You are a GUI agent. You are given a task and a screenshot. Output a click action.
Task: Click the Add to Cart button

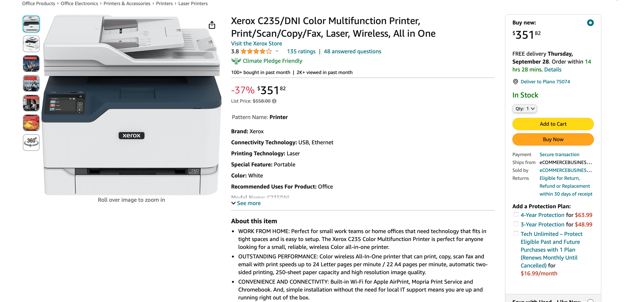coord(553,124)
